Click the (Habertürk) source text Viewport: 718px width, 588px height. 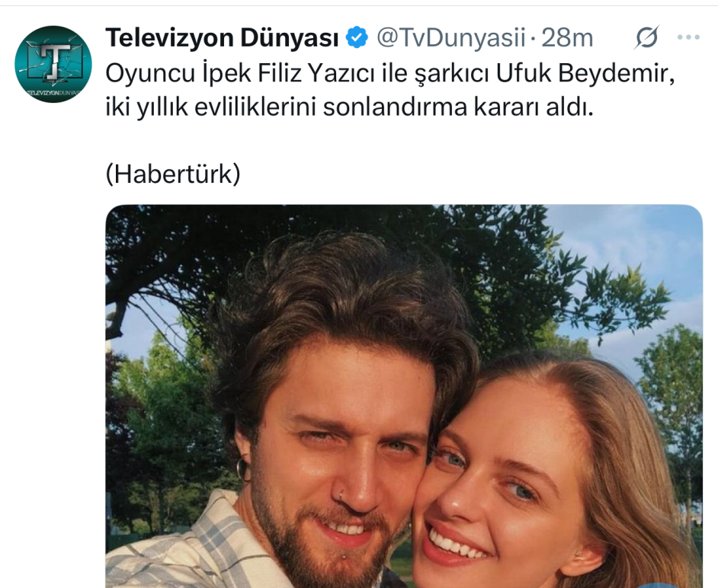[173, 174]
